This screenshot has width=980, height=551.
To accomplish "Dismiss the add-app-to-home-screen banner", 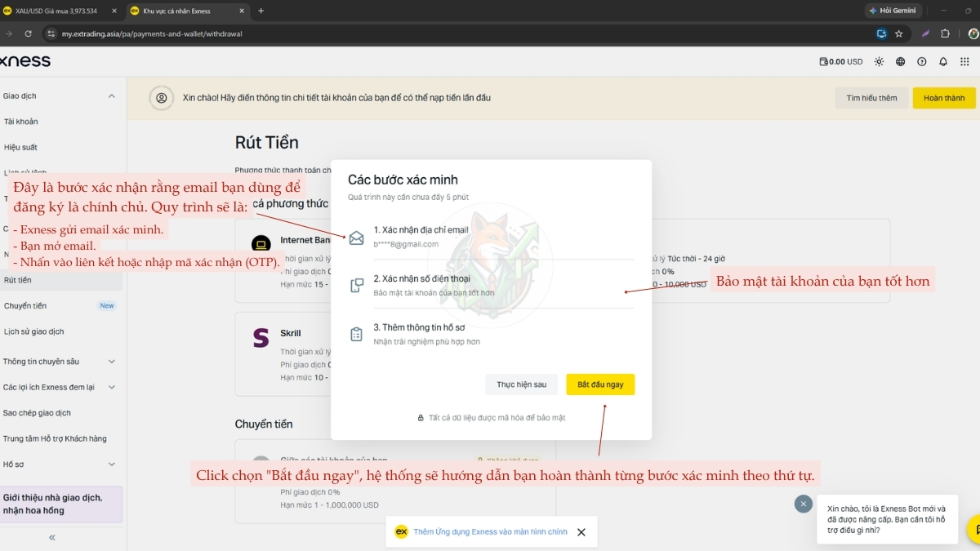I will (x=581, y=532).
